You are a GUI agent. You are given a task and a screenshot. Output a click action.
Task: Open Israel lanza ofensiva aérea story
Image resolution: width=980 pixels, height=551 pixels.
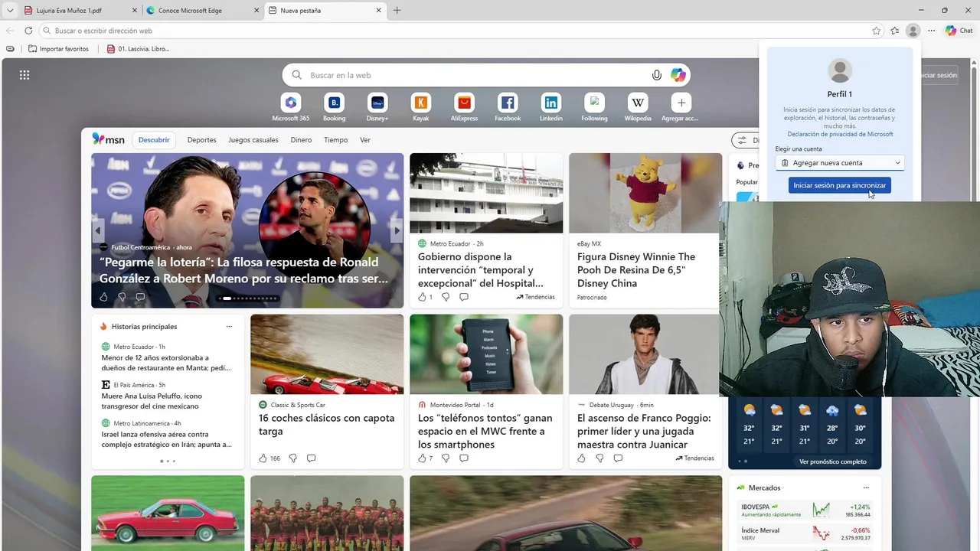(166, 439)
